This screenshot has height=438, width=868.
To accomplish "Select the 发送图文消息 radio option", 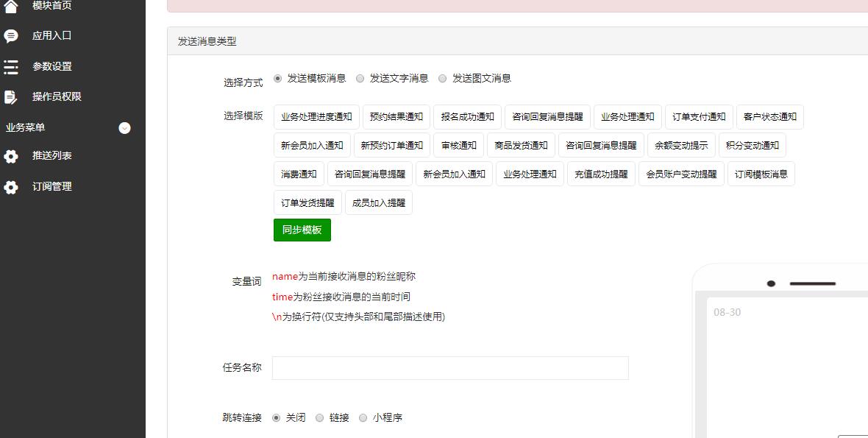I will [443, 79].
